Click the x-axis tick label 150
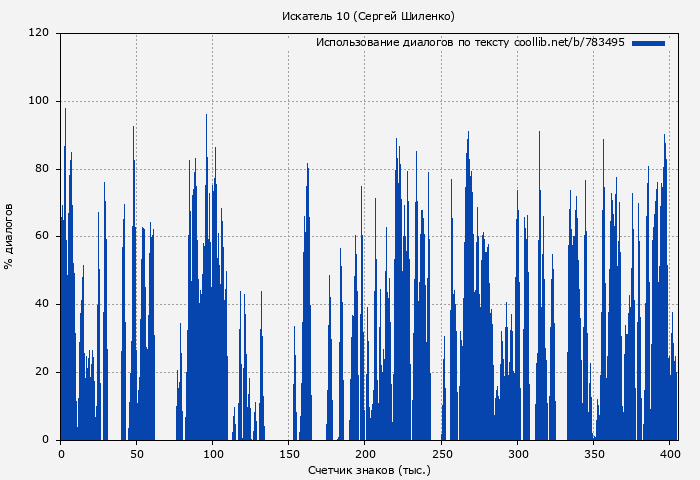Screen dimensions: 700x480 (x=289, y=454)
